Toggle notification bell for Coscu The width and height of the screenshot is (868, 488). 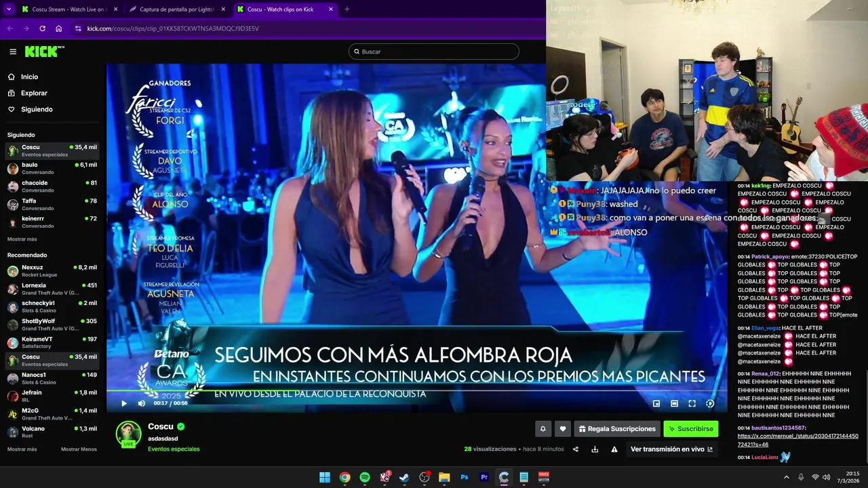click(542, 428)
